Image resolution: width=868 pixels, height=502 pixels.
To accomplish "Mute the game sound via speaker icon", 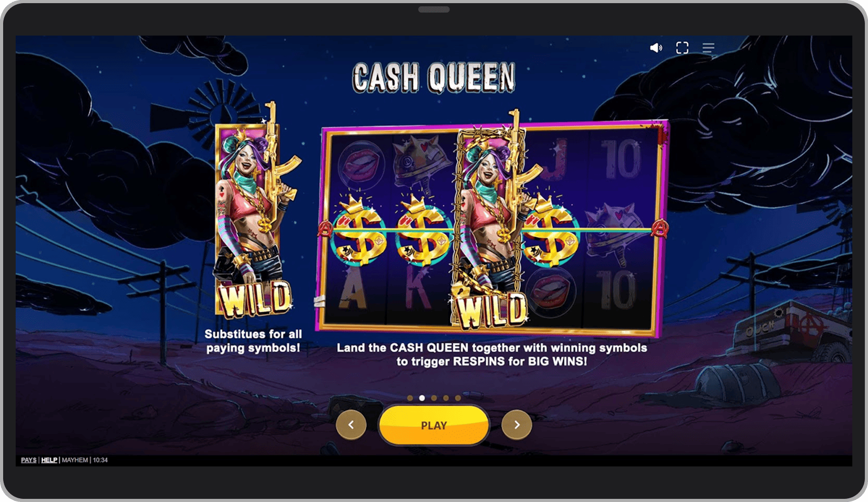I will pyautogui.click(x=656, y=48).
